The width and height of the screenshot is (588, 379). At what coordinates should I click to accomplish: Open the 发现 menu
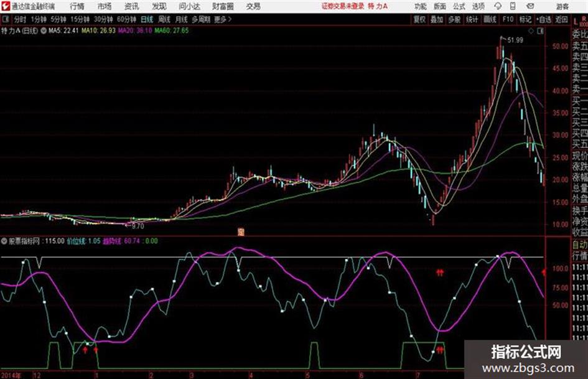point(159,6)
